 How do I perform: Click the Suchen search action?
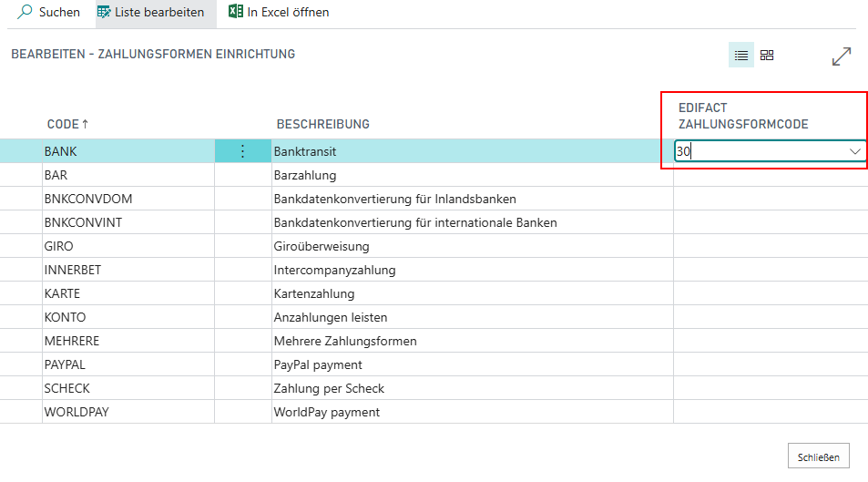pos(59,13)
